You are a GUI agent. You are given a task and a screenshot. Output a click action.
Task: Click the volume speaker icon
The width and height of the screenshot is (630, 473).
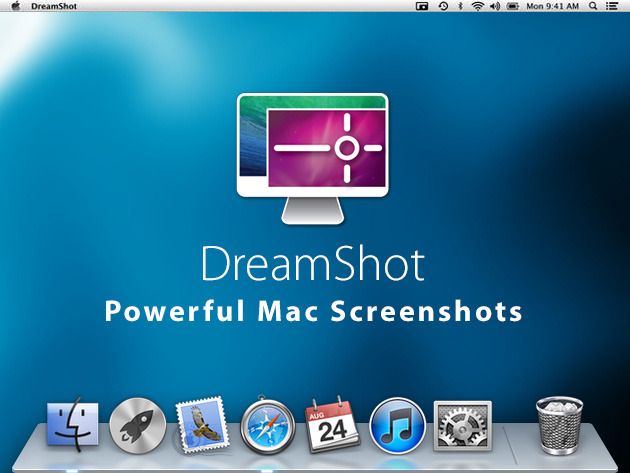495,6
